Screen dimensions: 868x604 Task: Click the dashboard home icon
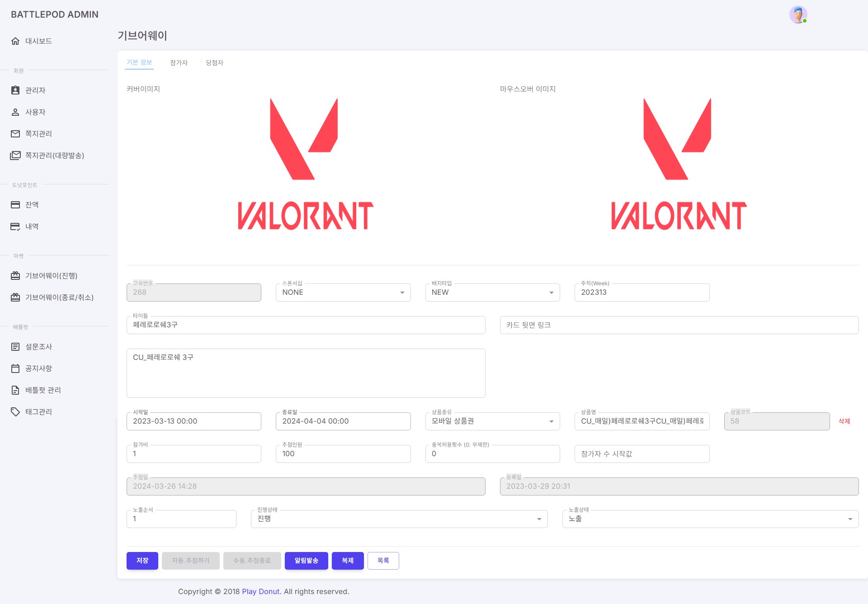pyautogui.click(x=15, y=41)
